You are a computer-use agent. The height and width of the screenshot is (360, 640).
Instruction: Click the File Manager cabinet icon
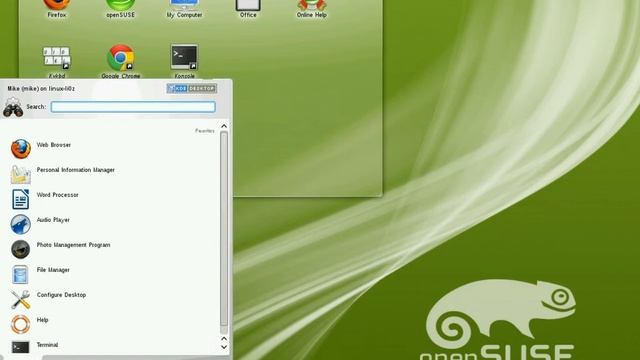20,274
